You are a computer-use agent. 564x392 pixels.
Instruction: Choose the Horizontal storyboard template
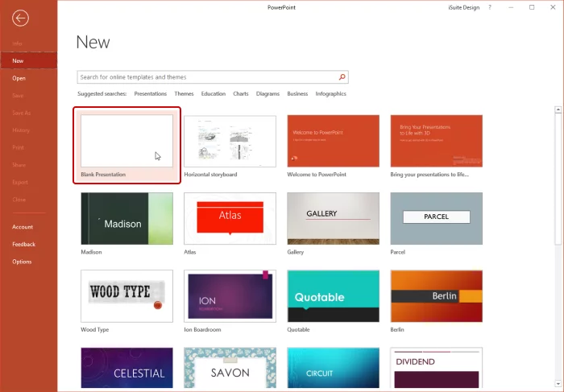[x=230, y=141]
